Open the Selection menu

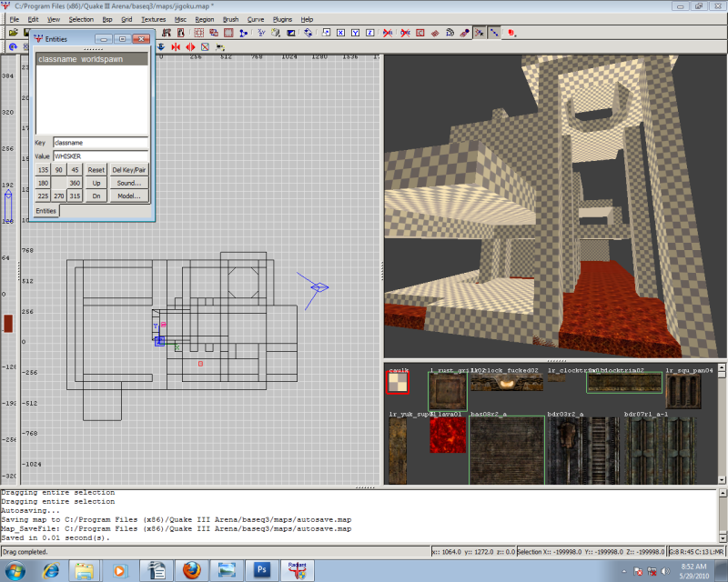(x=81, y=19)
